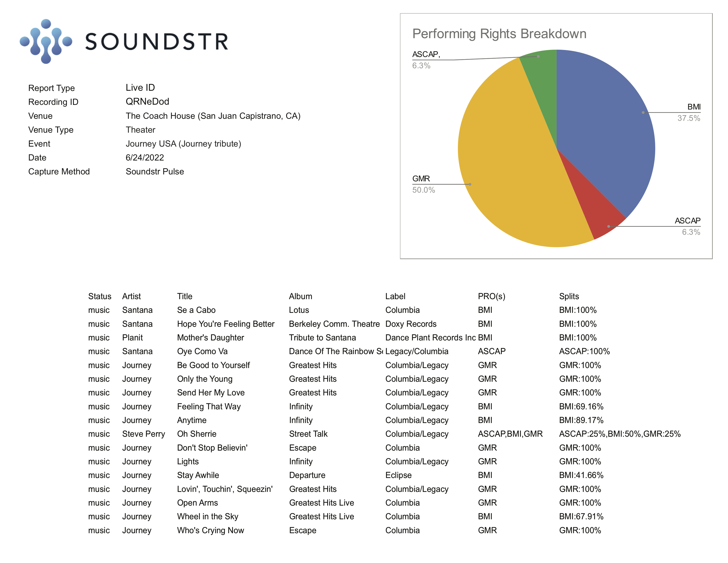728x563 pixels.
Task: Click the Album column header
Action: pos(300,296)
